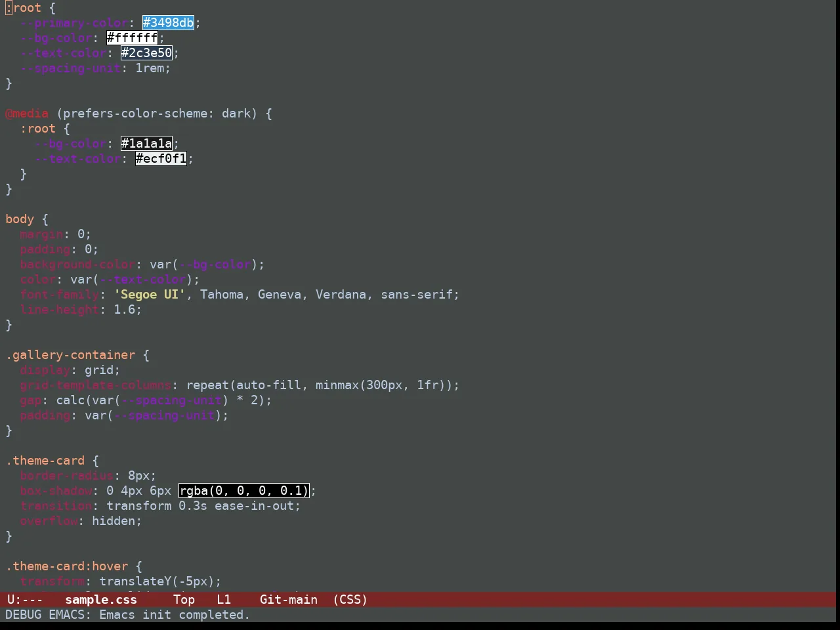The image size is (840, 630).
Task: Click the #3498db color swatch
Action: coord(168,23)
